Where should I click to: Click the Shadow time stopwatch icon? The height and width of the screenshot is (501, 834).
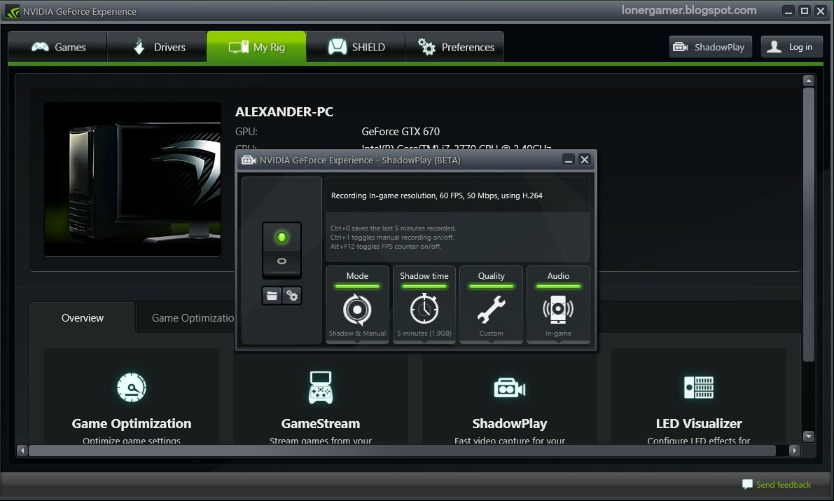tap(424, 308)
